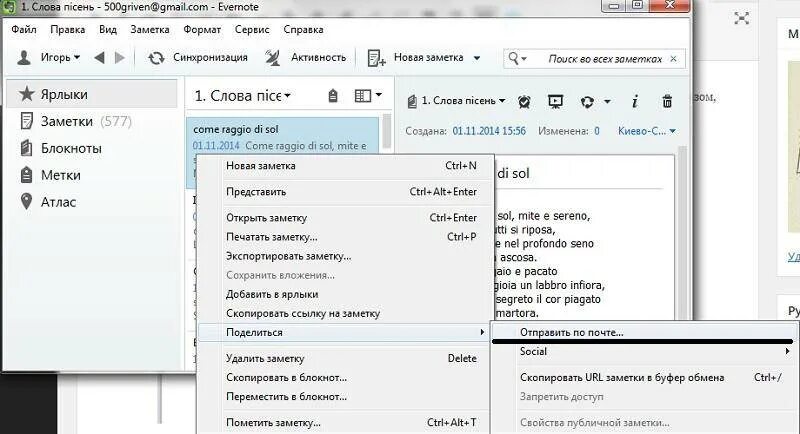The height and width of the screenshot is (434, 800).
Task: Click the Метки tag icon
Action: coord(26,175)
